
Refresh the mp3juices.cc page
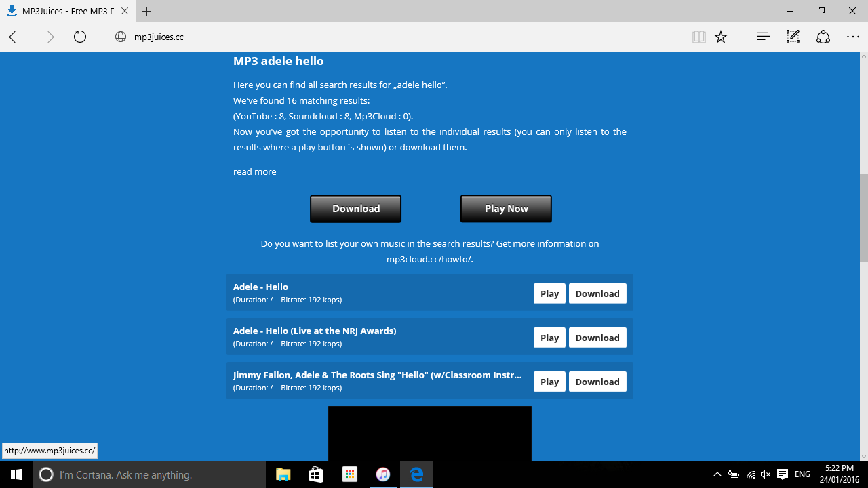click(79, 37)
